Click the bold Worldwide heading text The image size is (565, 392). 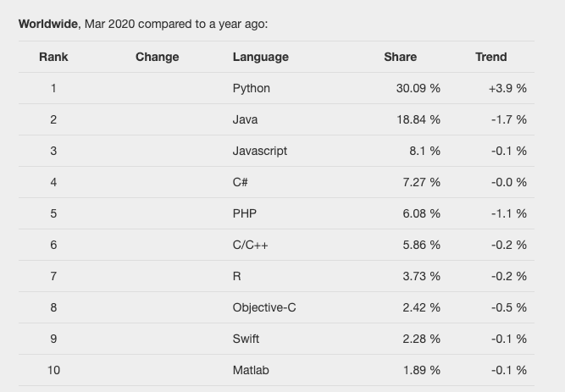pyautogui.click(x=48, y=24)
